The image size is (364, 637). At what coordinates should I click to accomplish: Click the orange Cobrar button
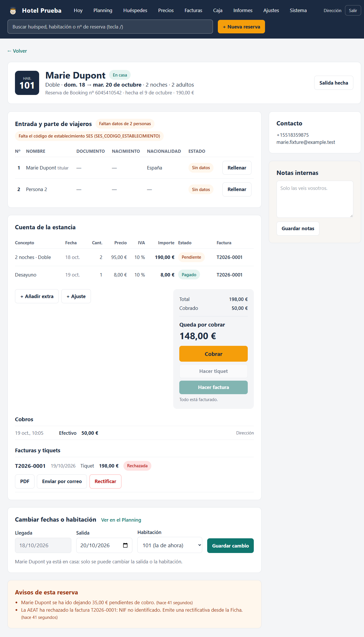214,354
